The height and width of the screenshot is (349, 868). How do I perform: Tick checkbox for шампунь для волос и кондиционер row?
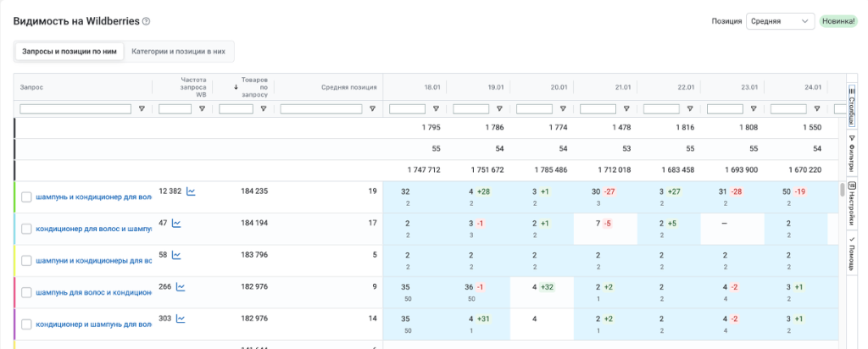coord(26,292)
